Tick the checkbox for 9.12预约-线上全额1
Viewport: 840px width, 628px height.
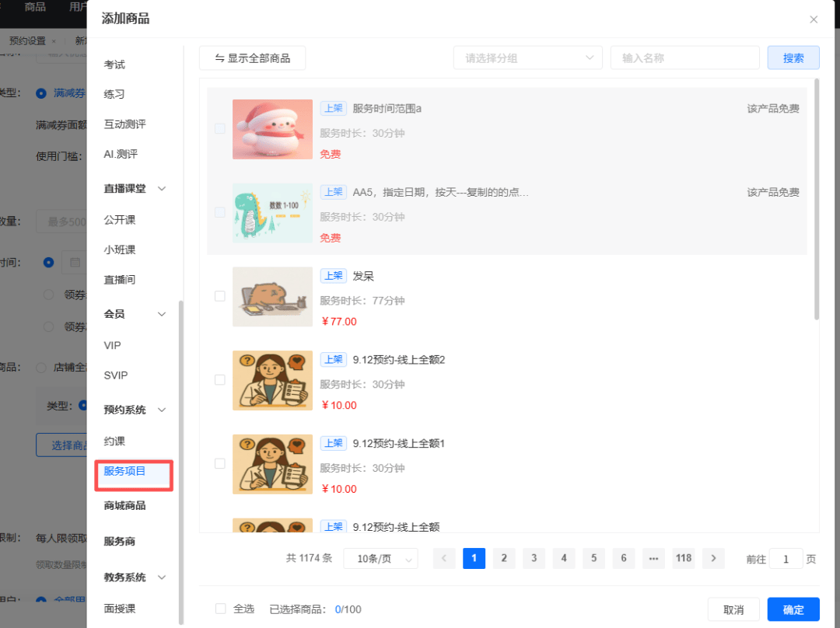coord(220,463)
